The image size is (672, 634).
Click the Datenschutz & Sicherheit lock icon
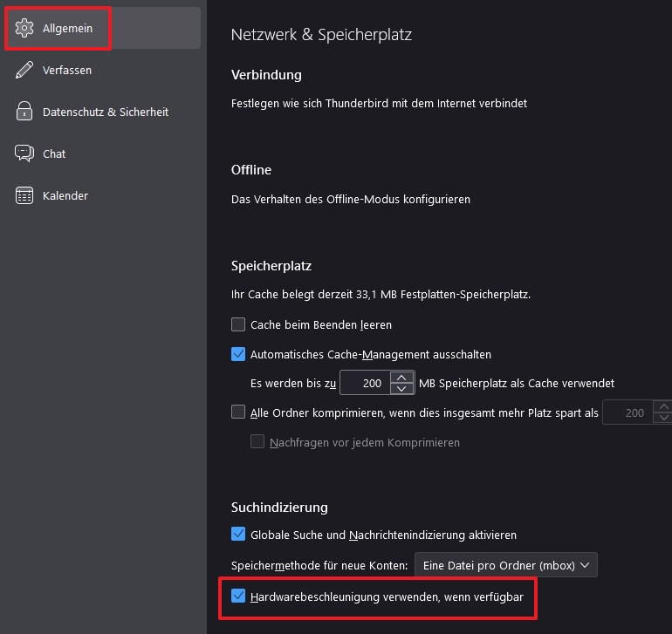pyautogui.click(x=24, y=112)
